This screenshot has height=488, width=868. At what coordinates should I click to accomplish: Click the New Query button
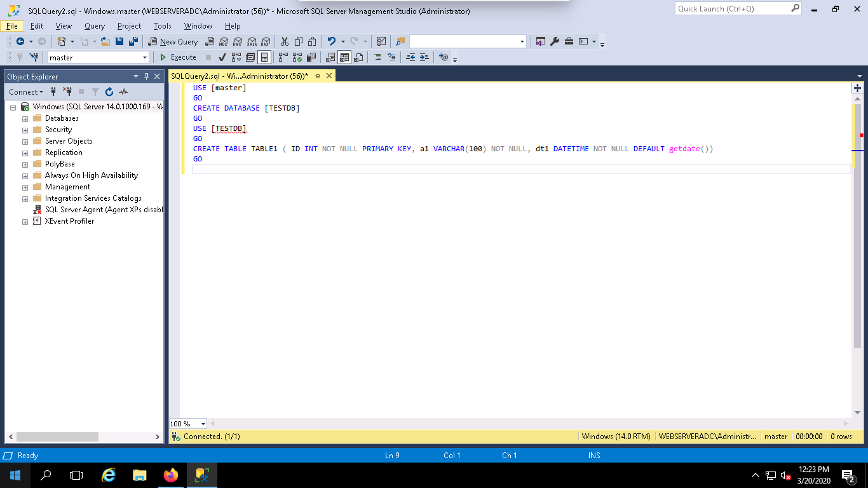pos(173,41)
